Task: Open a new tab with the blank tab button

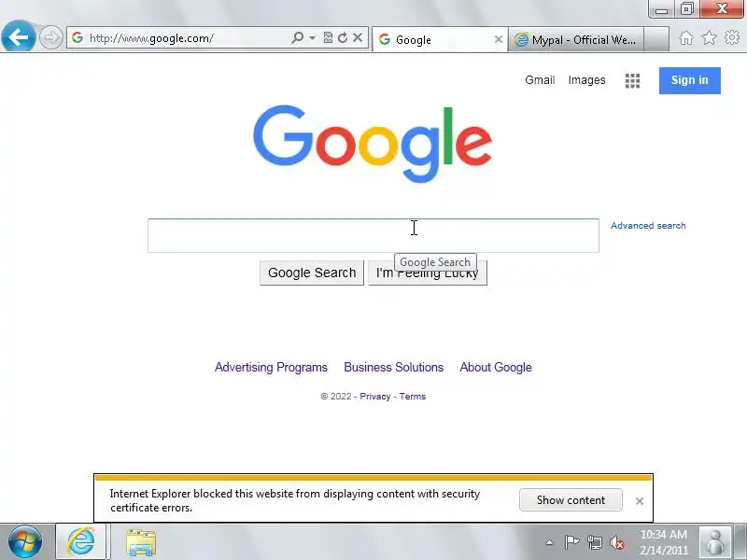Action: (x=656, y=39)
